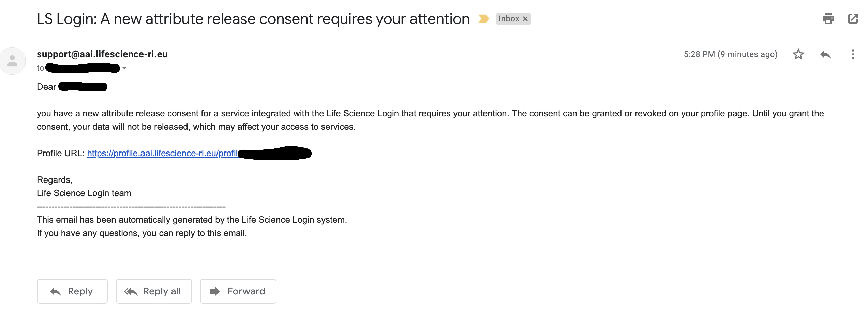Click the Forward button's arrow icon

[215, 291]
